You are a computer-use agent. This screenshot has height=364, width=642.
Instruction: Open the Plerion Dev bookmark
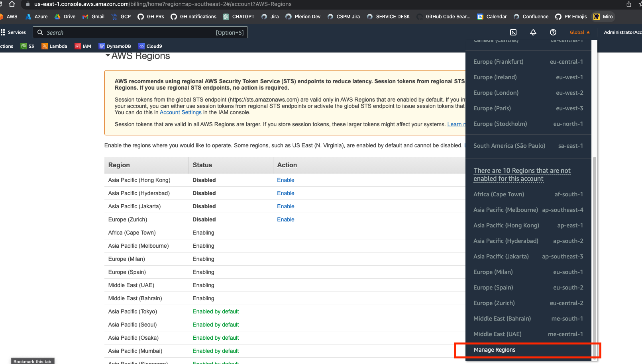click(x=303, y=17)
